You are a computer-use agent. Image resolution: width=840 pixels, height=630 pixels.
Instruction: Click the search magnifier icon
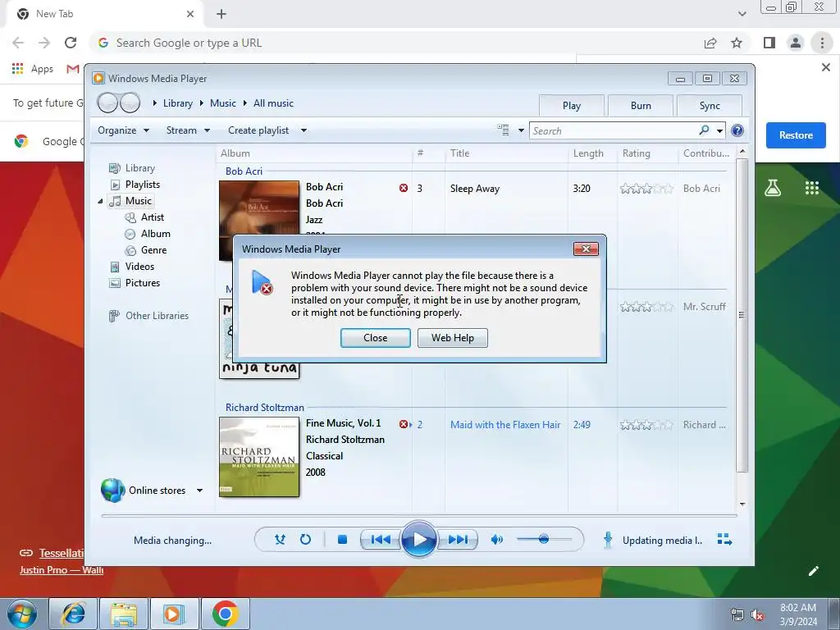click(x=704, y=130)
